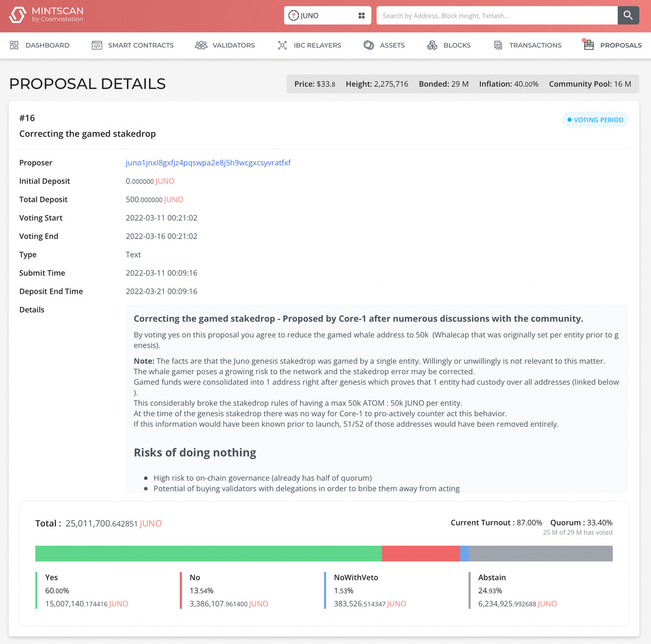Viewport: 651px width, 644px height.
Task: Click the Yes 15,007,140.174416 JUNO amount
Action: pyautogui.click(x=87, y=604)
